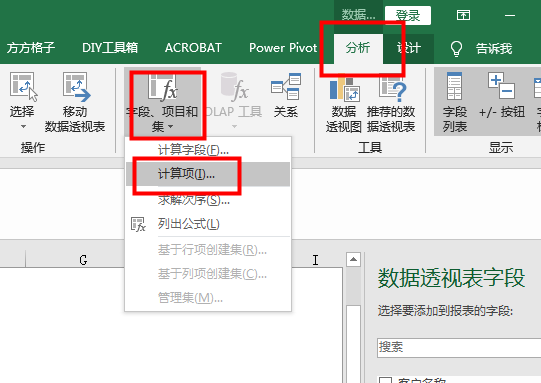The height and width of the screenshot is (383, 541).
Task: Minimize the Excel window
Action: pyautogui.click(x=510, y=16)
